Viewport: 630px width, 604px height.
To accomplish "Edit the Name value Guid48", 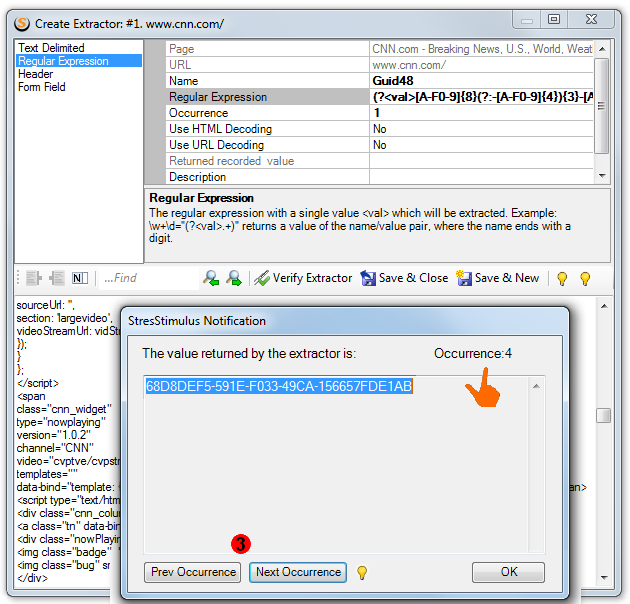I will pyautogui.click(x=481, y=81).
